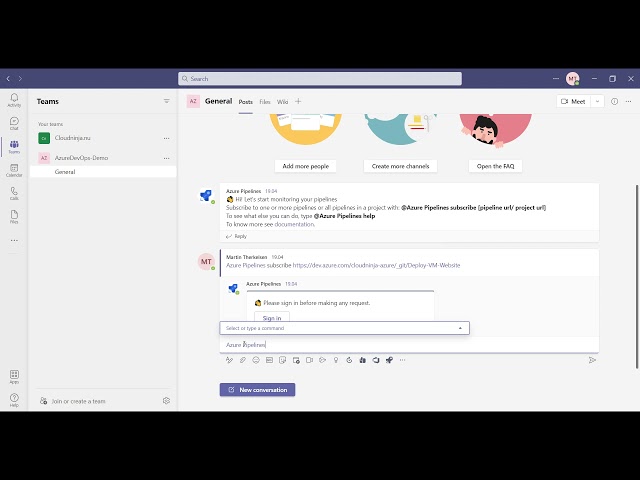Click the Martin Therkelsen MT avatar in conversation

point(206,262)
